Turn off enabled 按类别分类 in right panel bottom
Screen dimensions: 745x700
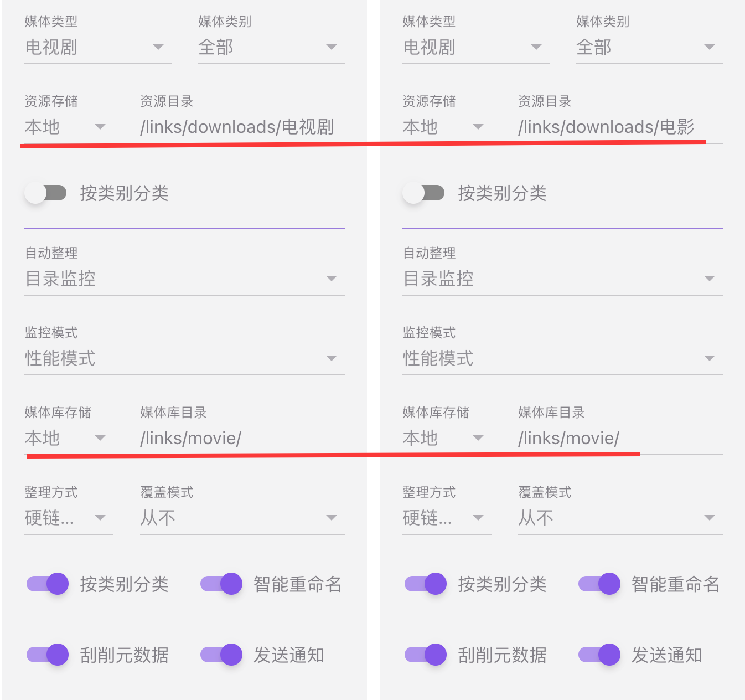pos(426,584)
